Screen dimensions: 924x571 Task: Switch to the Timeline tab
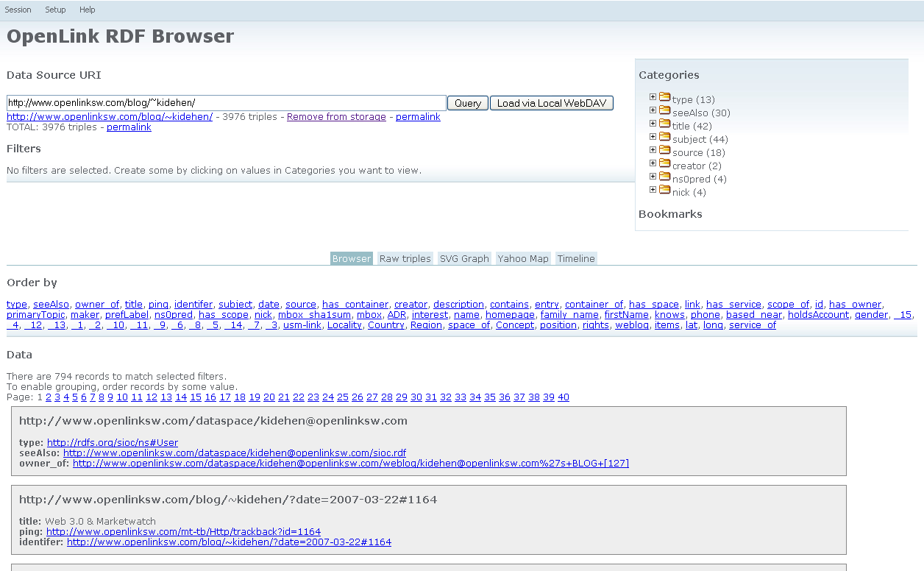576,258
